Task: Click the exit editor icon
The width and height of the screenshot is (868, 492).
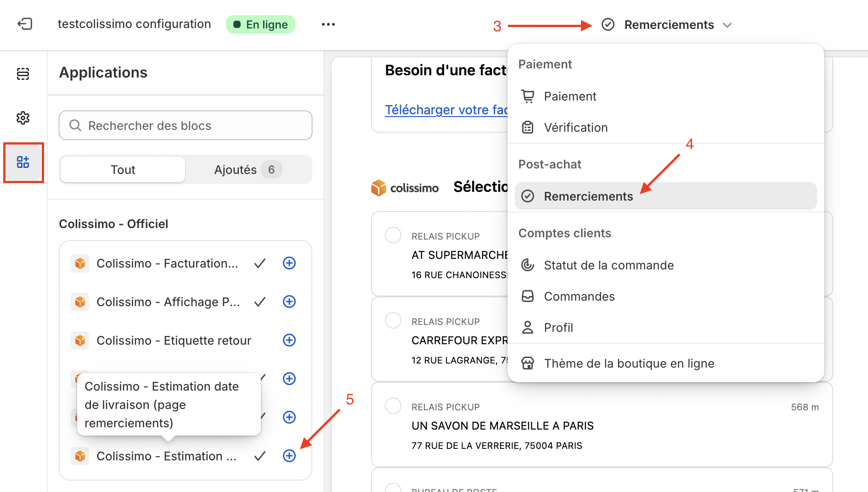Action: (x=25, y=24)
